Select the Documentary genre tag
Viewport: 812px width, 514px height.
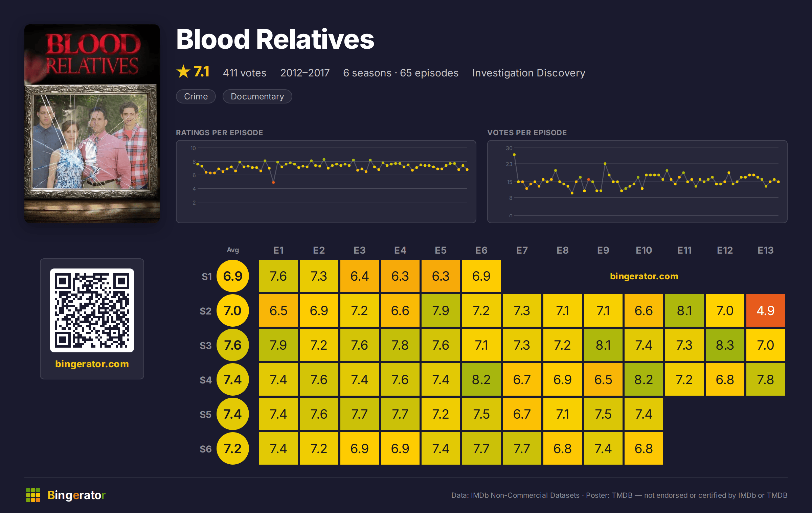pos(257,96)
